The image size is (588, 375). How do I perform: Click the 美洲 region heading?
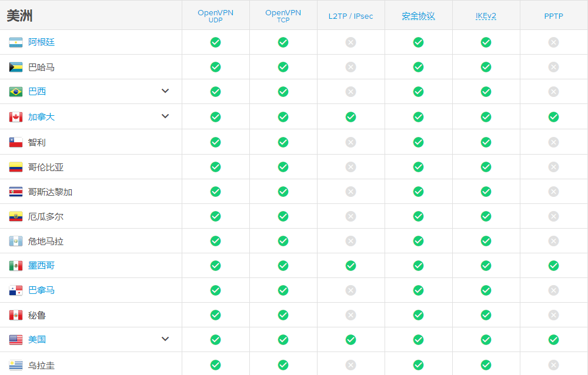coord(19,16)
